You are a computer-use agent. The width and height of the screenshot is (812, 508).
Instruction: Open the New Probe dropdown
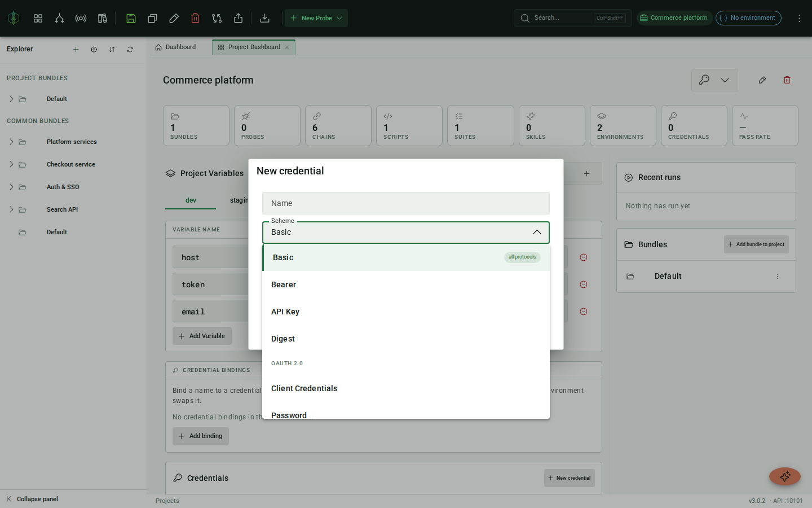[316, 18]
